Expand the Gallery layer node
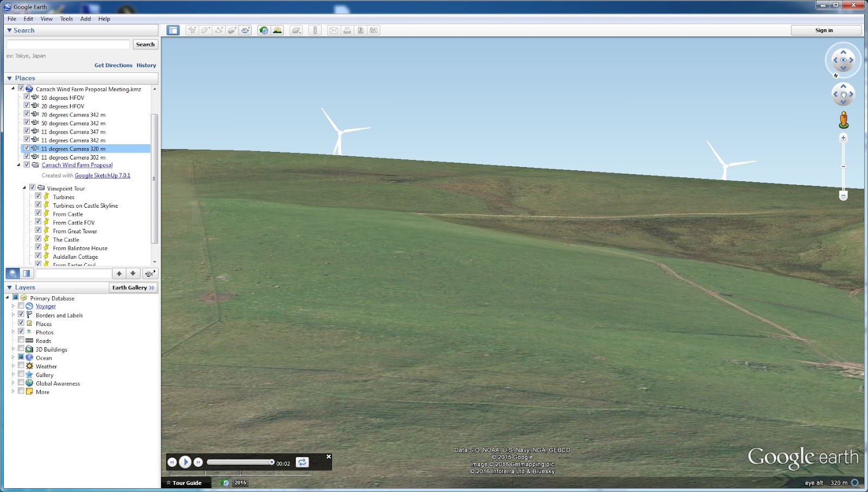The width and height of the screenshot is (868, 492). (x=13, y=374)
